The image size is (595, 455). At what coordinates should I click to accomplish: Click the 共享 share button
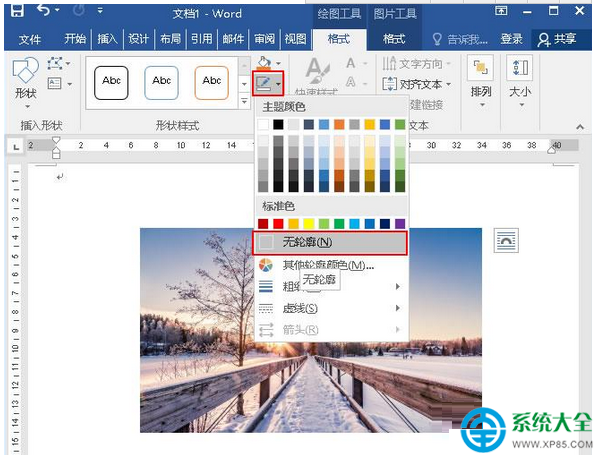coord(557,39)
